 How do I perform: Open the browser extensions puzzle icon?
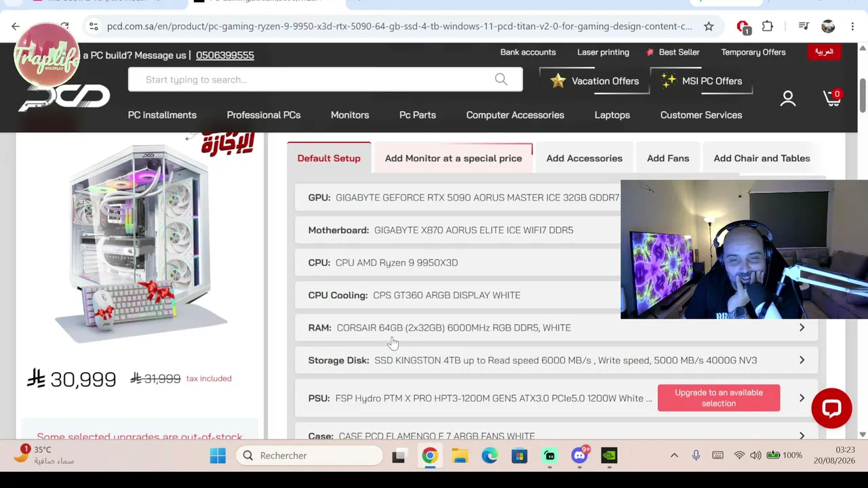tap(768, 26)
